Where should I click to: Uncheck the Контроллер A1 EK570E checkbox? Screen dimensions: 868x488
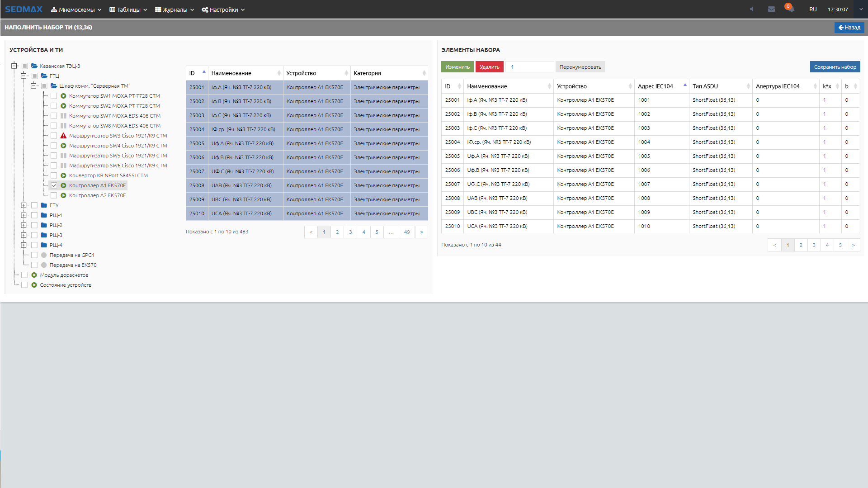[x=54, y=185]
